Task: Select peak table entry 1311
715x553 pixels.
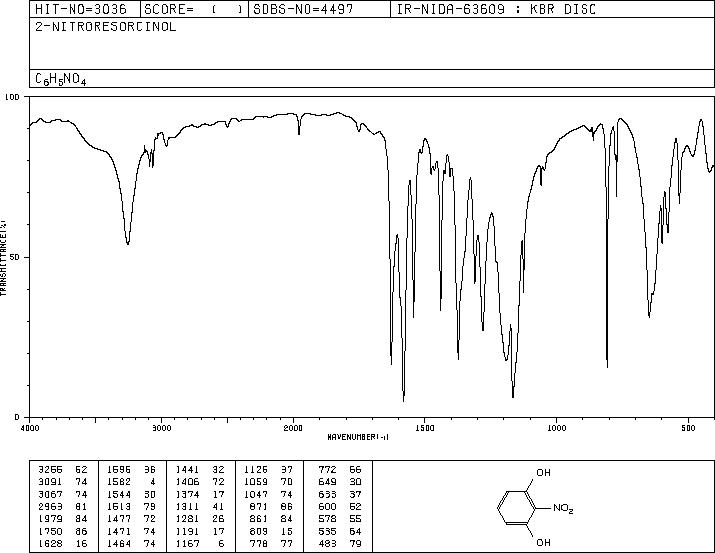Action: coord(187,506)
